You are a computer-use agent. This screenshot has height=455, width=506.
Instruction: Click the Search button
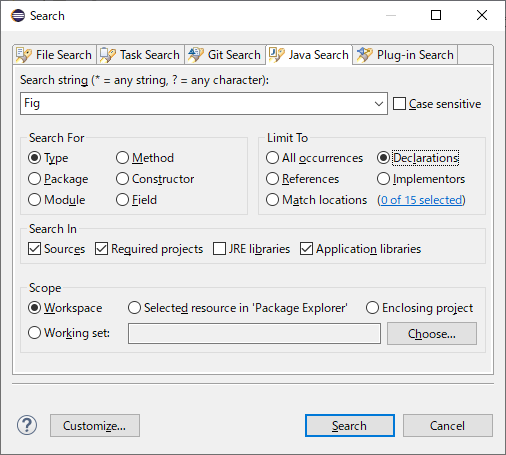tap(350, 426)
